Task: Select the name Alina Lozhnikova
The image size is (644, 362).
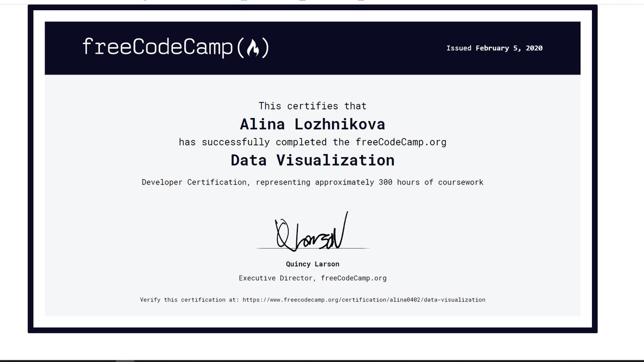Action: click(x=312, y=124)
